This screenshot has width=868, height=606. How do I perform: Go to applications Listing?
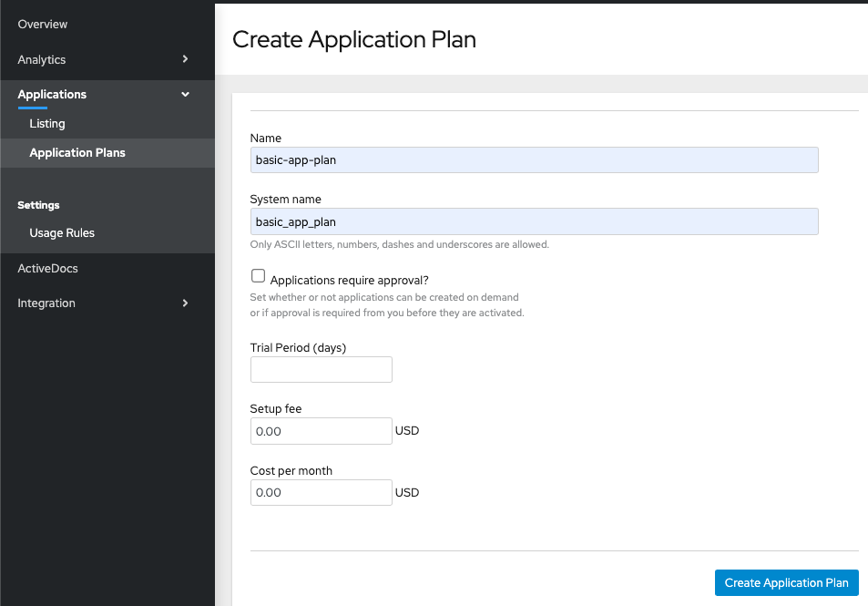[47, 124]
